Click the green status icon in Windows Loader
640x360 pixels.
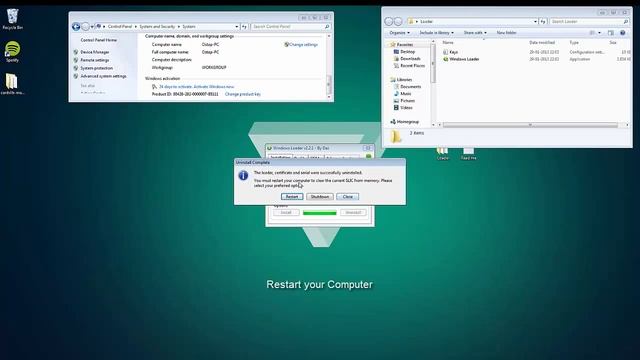[369, 156]
